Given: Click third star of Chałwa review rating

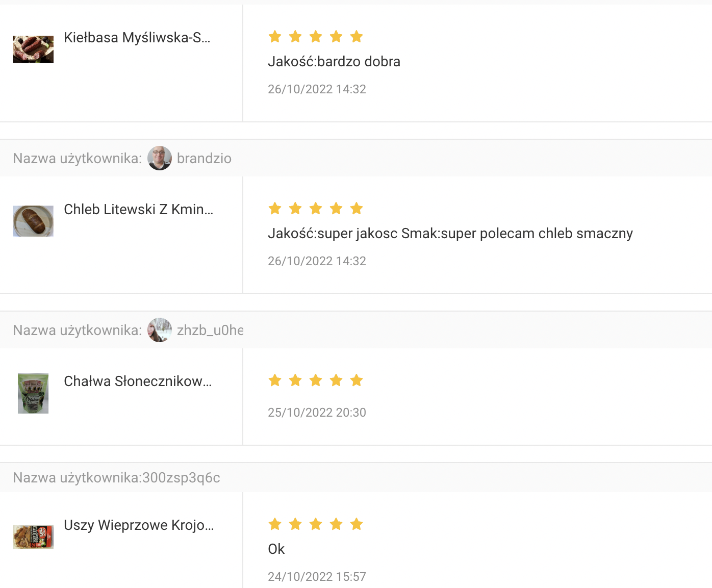Looking at the screenshot, I should pyautogui.click(x=316, y=380).
